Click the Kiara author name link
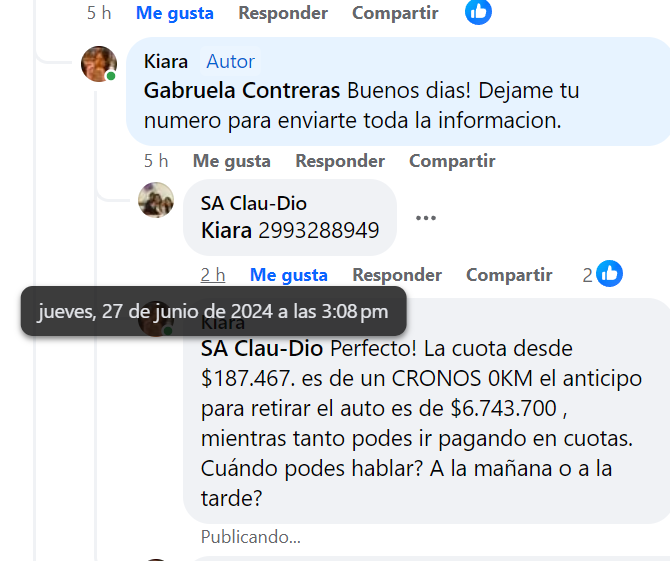This screenshot has width=670, height=561. [x=166, y=62]
